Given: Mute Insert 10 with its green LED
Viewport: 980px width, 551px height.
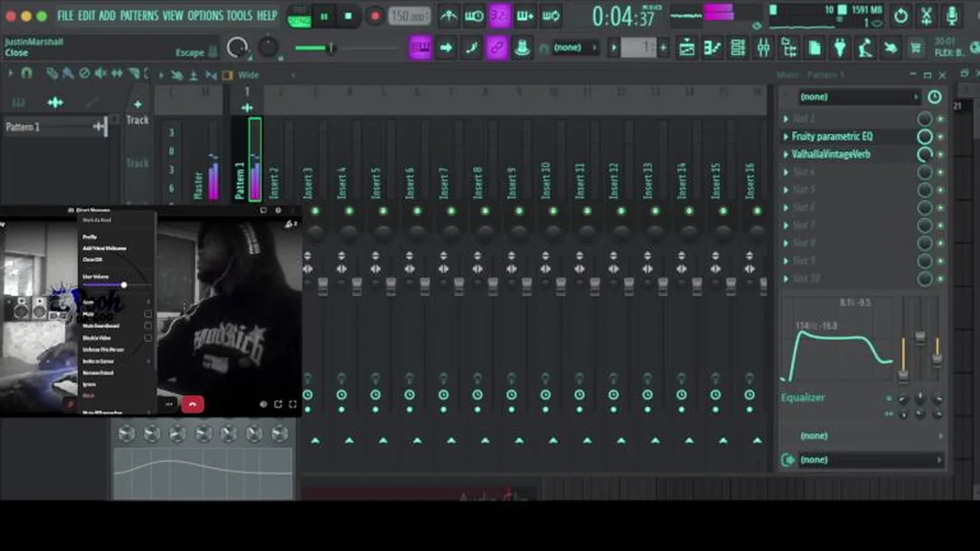Looking at the screenshot, I should tap(554, 211).
